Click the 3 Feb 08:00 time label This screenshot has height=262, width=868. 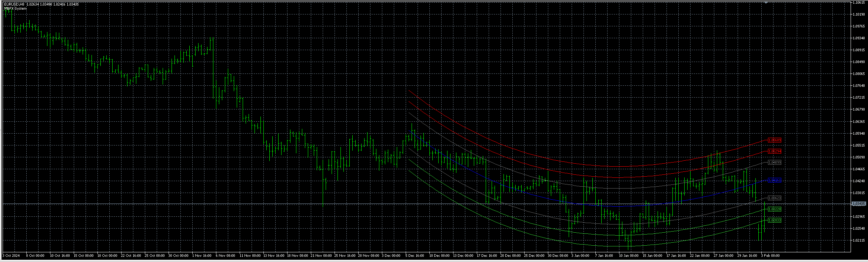point(771,256)
